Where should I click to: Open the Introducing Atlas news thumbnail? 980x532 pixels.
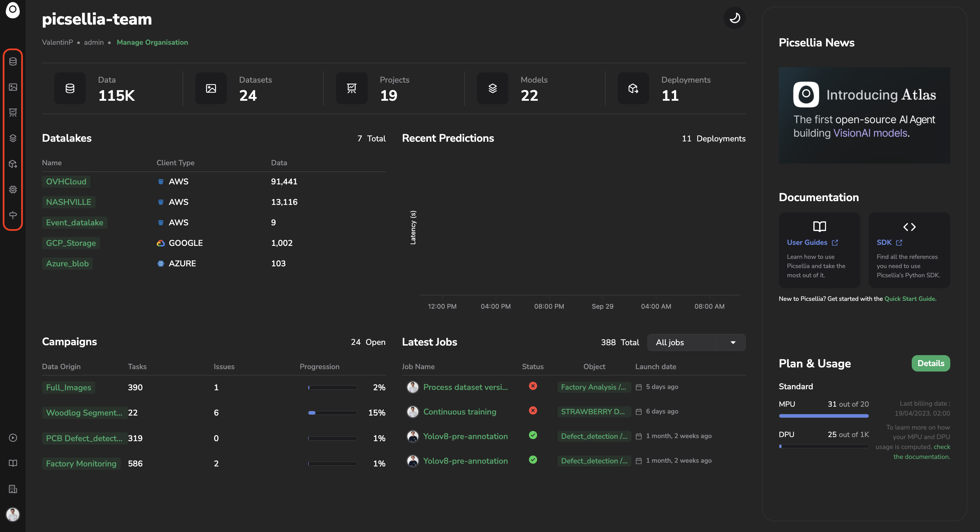click(x=864, y=115)
